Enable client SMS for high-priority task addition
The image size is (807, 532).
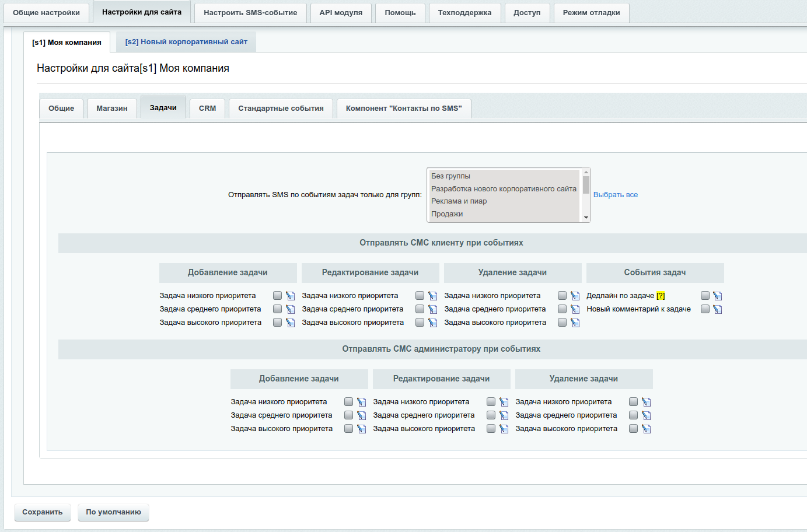[x=278, y=323]
